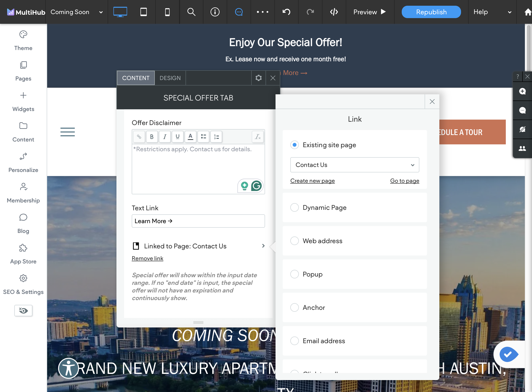Screen dimensions: 532x392
Task: Open comments chat bubble in top bar
Action: tap(239, 12)
